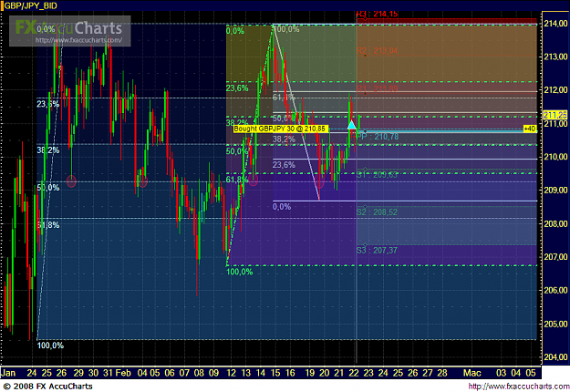Click the Jan label on date axis
Viewport: 570px width, 392px height.
coord(8,373)
